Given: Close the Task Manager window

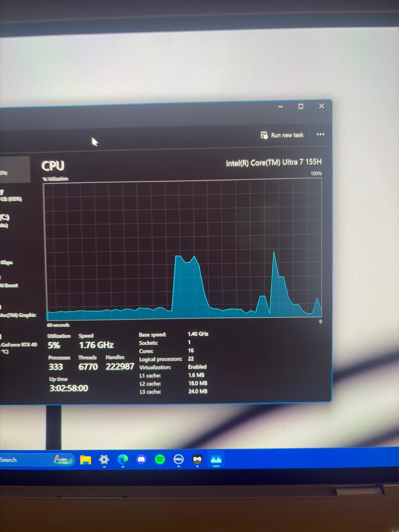Looking at the screenshot, I should coord(321,106).
